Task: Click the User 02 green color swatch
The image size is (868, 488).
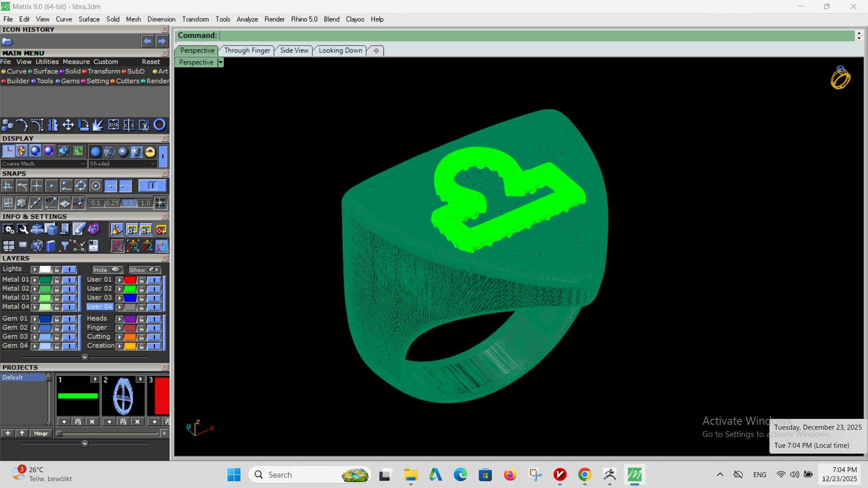Action: click(x=130, y=289)
